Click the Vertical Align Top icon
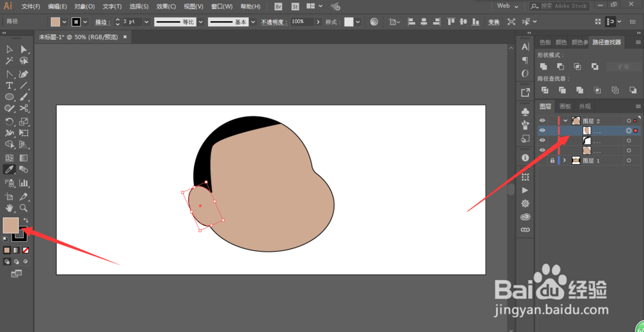This screenshot has width=644, height=332. (x=451, y=22)
